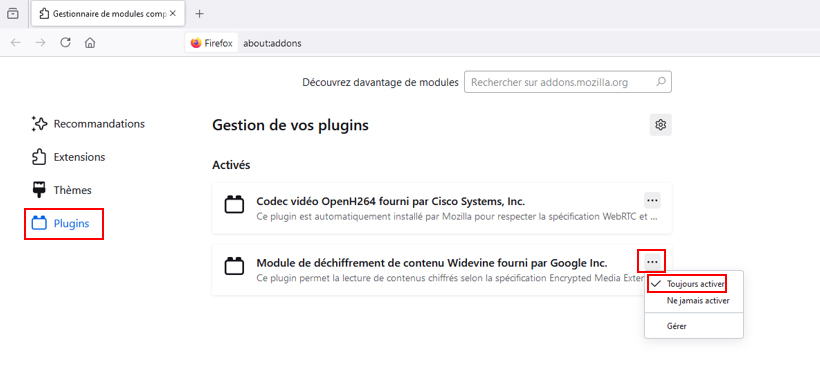Click the OpenH264 plugin icon
Screen dimensions: 820x382
234,205
